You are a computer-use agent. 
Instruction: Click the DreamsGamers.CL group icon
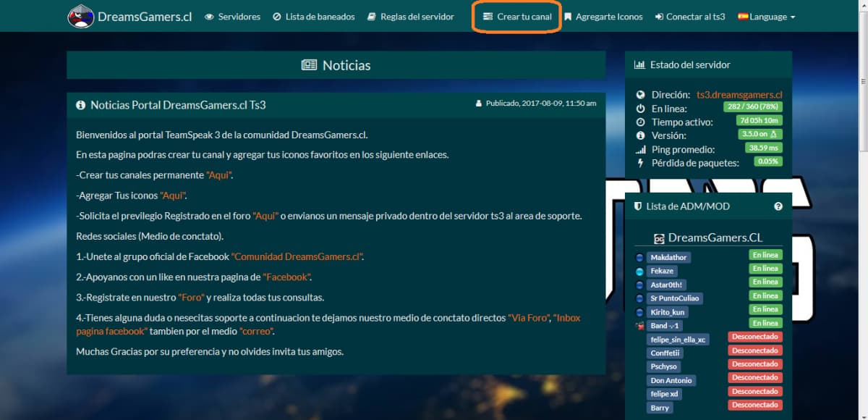[x=659, y=238]
